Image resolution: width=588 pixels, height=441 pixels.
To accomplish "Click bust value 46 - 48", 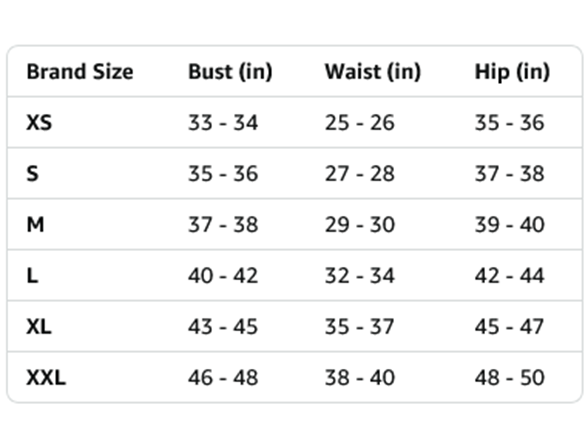I will coord(223,378).
